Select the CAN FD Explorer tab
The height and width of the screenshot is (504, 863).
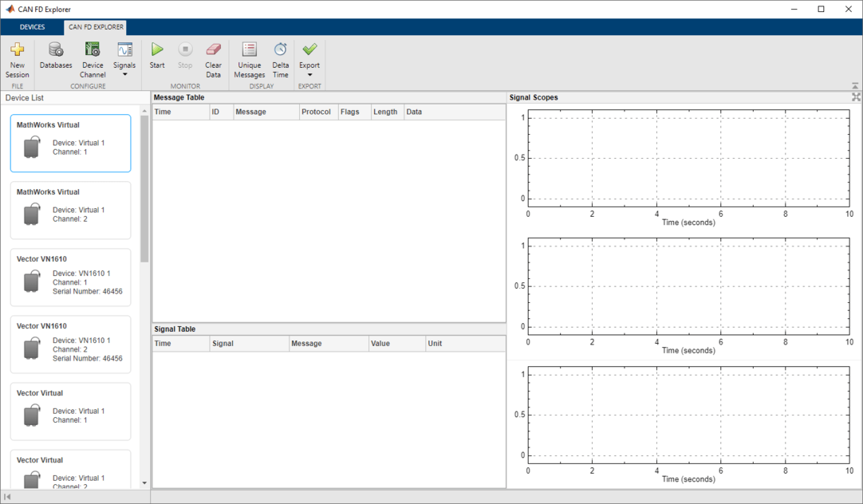(95, 27)
